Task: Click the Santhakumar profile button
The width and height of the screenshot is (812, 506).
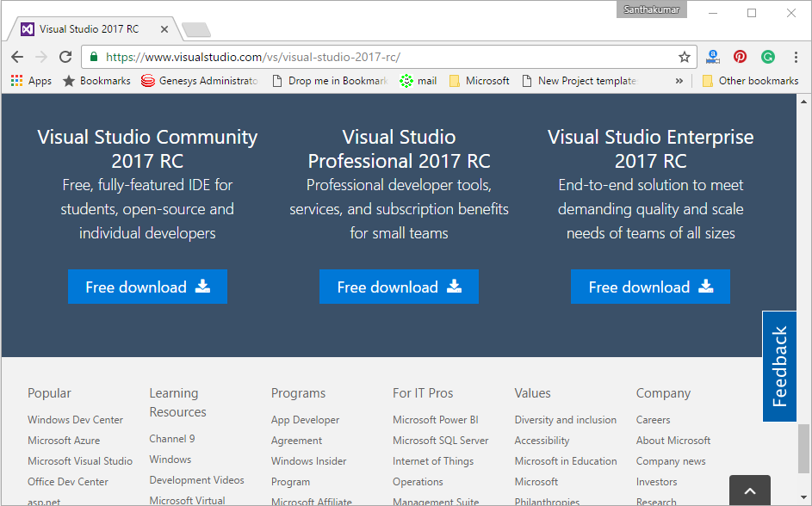Action: (x=652, y=9)
